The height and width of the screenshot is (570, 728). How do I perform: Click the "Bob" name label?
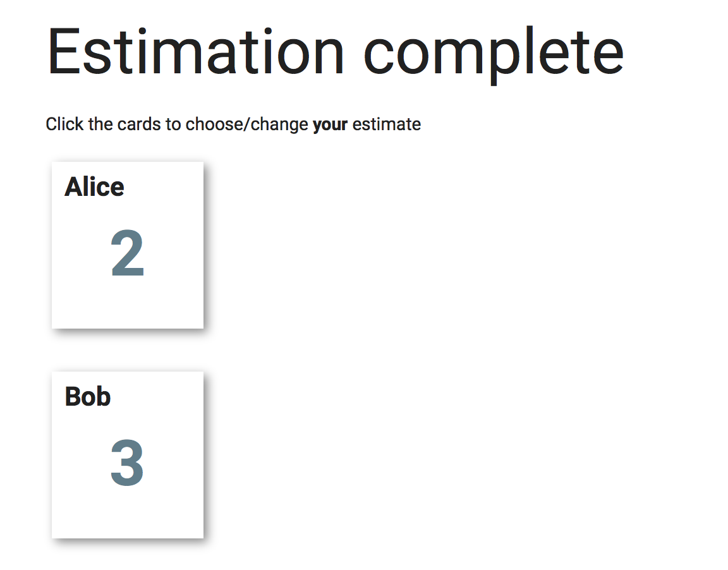88,397
